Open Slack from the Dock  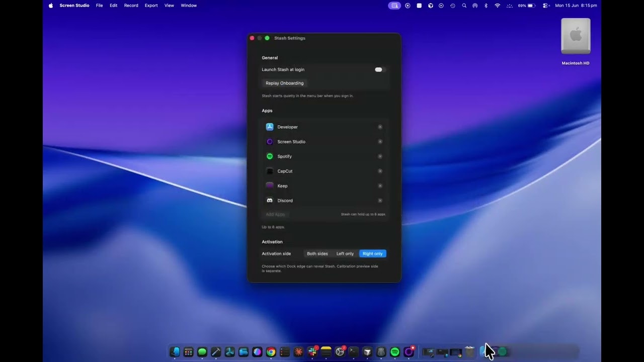[x=312, y=352]
